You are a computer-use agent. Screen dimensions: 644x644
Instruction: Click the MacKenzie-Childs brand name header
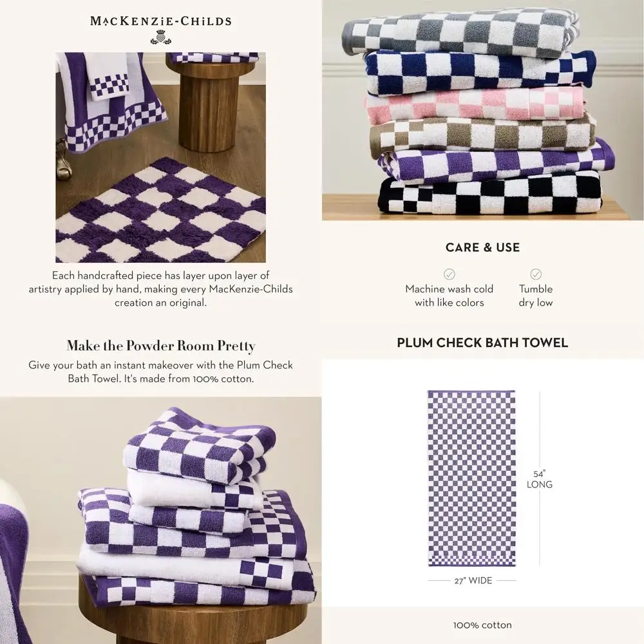[x=160, y=21]
